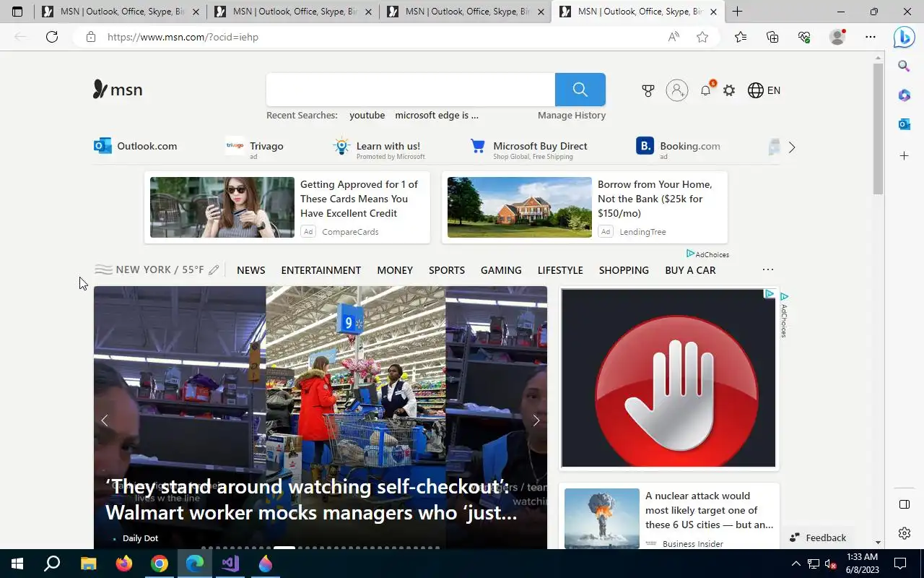Open the Outlook.com quick link
The height and width of the screenshot is (578, 924).
tap(136, 146)
